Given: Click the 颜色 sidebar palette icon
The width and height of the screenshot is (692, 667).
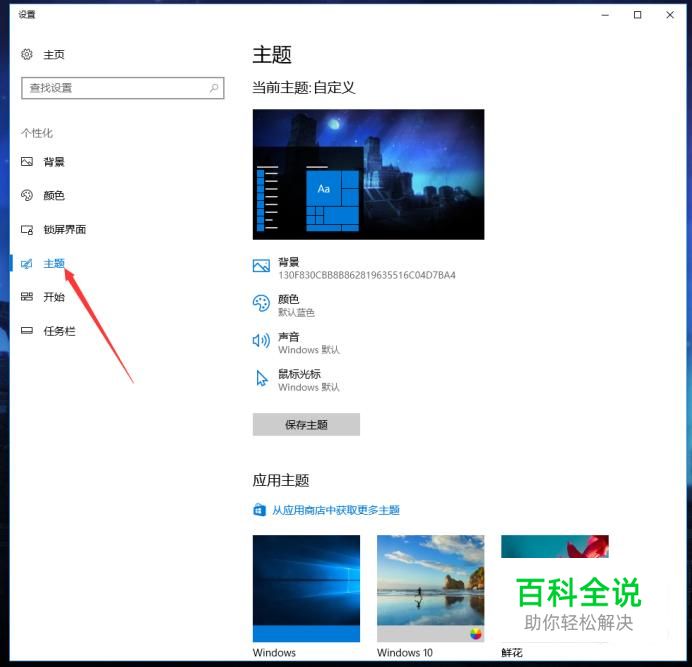Looking at the screenshot, I should click(x=27, y=195).
